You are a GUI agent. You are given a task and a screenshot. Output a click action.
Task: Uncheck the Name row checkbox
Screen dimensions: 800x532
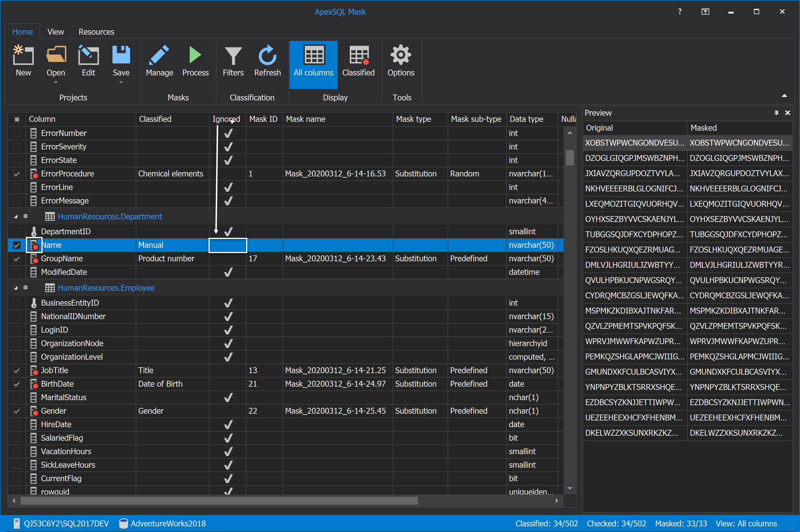(17, 245)
